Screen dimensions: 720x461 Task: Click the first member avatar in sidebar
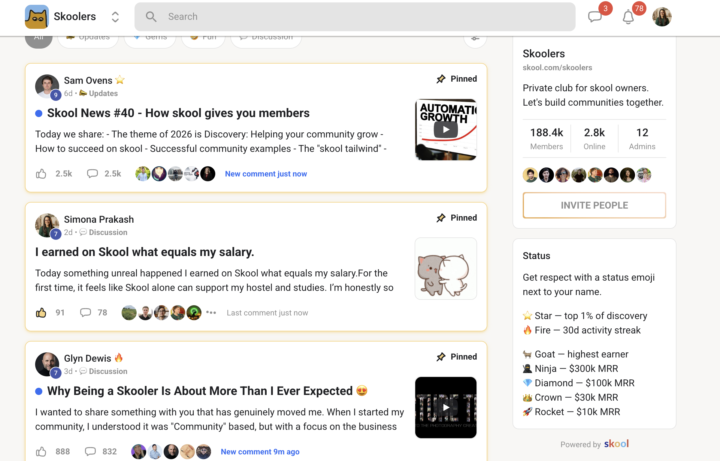(x=530, y=175)
